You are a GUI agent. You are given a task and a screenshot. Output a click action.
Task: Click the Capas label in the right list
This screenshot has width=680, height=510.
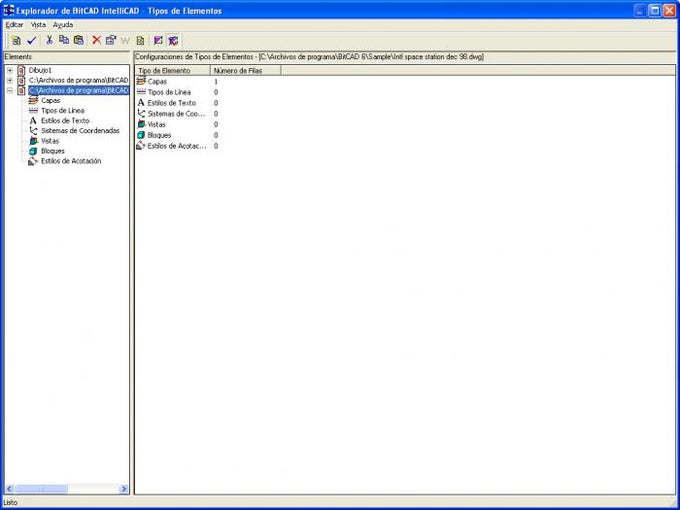tap(157, 82)
